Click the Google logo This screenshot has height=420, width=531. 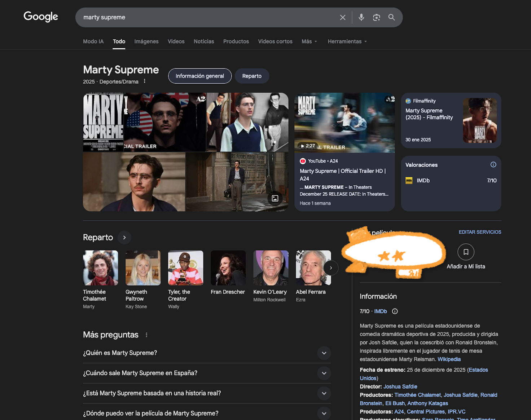(x=40, y=17)
